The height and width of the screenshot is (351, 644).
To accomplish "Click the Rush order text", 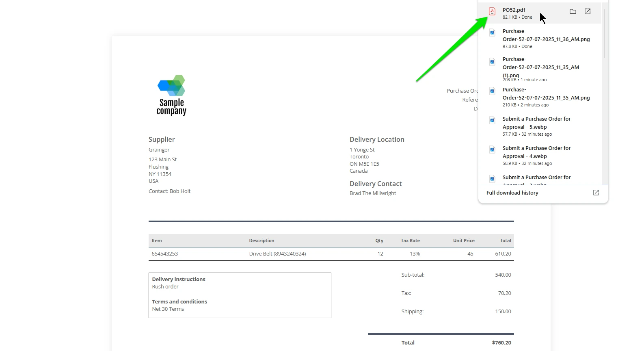I will (x=165, y=286).
